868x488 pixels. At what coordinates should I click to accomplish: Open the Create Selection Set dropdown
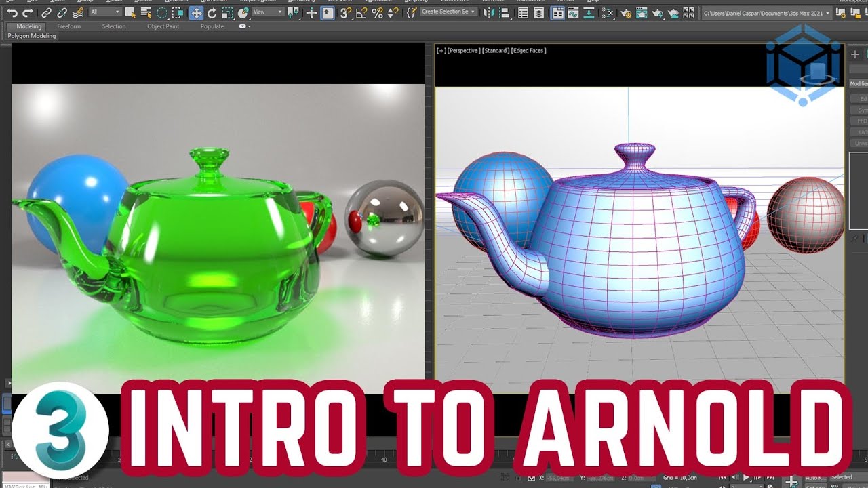click(449, 12)
